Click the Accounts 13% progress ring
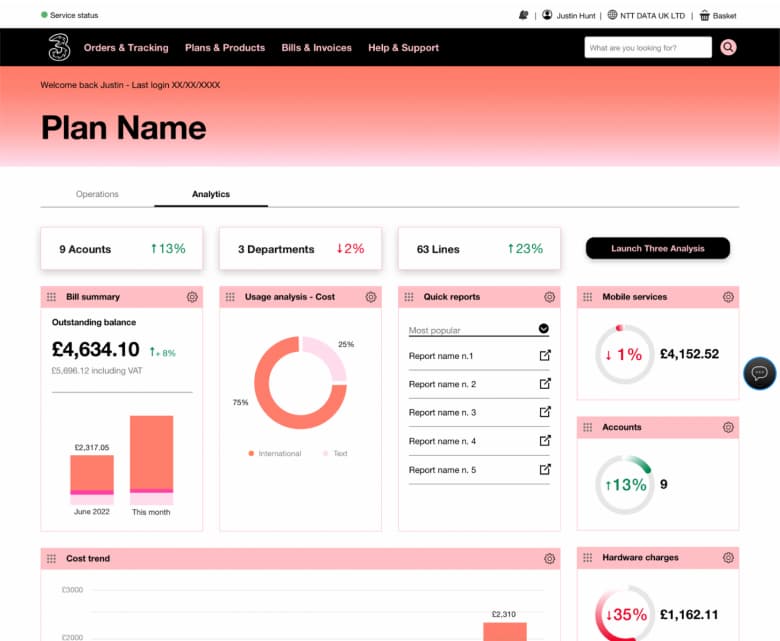 624,484
